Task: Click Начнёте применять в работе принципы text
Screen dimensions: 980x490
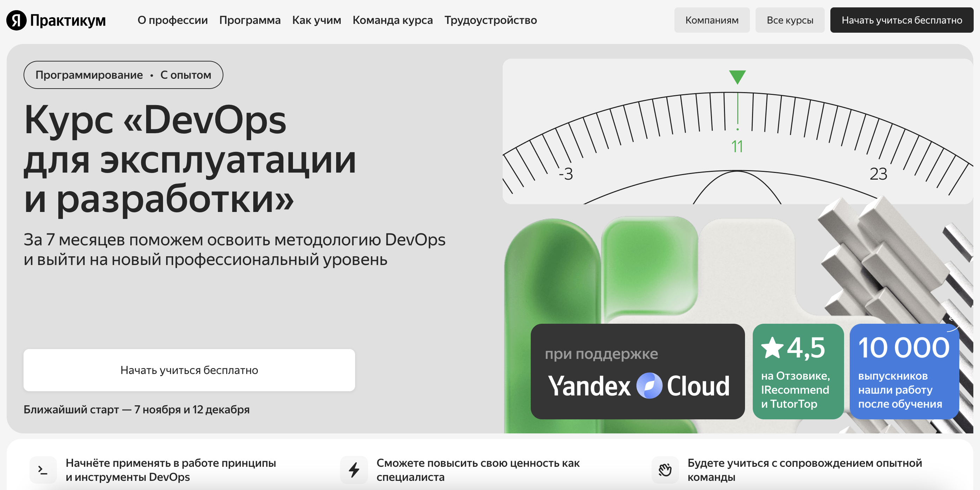Action: tap(171, 470)
